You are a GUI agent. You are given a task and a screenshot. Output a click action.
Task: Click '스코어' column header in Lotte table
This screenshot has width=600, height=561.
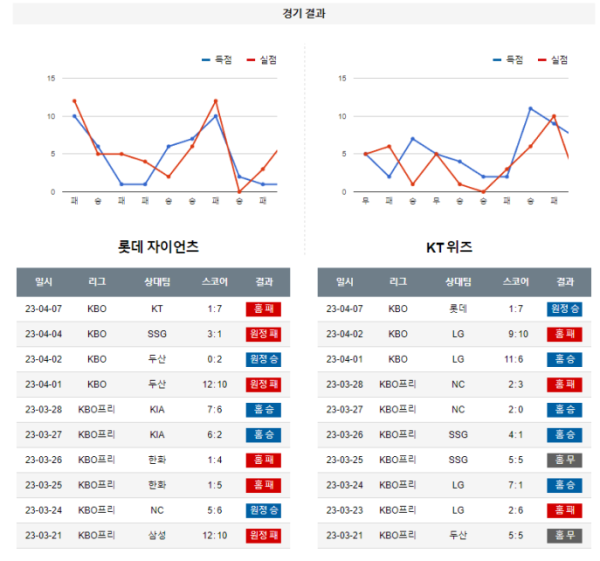pyautogui.click(x=215, y=282)
